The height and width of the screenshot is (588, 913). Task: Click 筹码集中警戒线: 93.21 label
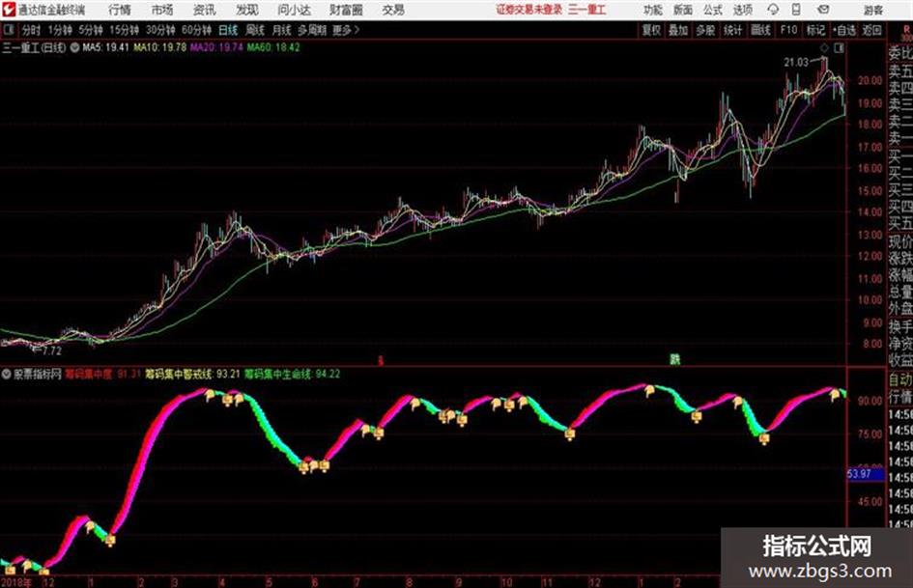192,375
